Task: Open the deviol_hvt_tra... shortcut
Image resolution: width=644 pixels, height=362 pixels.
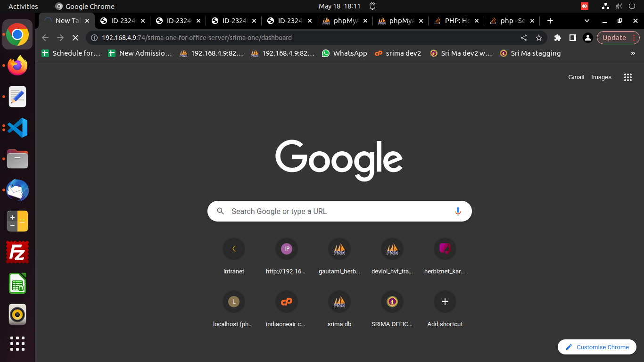Action: click(392, 256)
